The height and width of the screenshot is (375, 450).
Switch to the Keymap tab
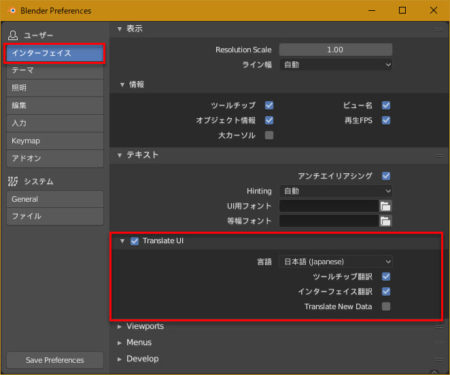55,141
